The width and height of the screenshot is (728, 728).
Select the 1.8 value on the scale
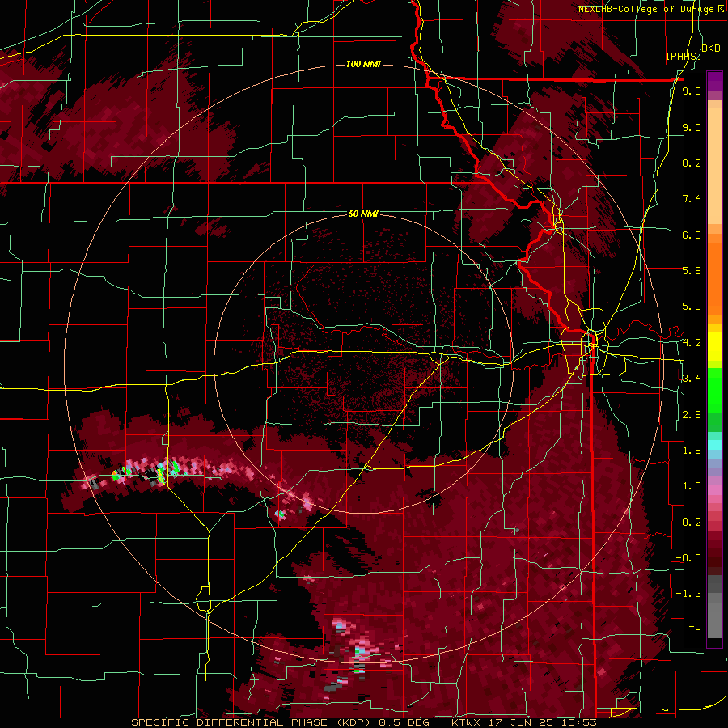click(x=692, y=451)
